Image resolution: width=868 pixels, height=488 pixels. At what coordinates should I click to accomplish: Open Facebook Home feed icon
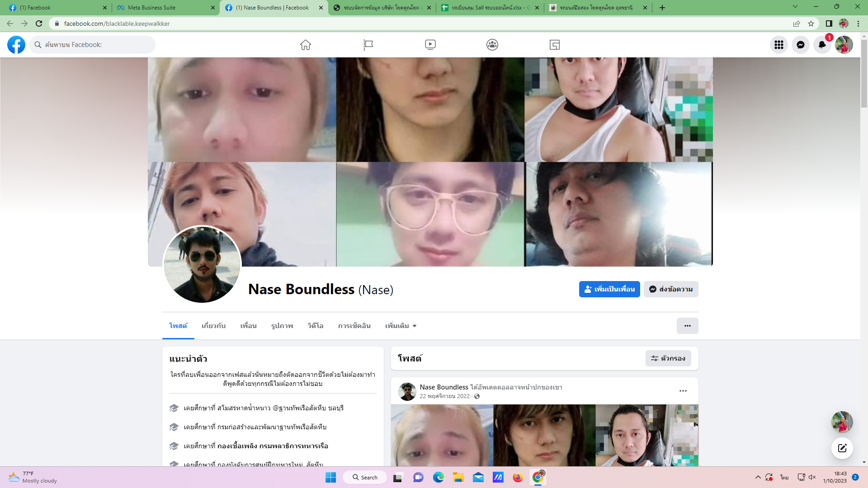306,45
